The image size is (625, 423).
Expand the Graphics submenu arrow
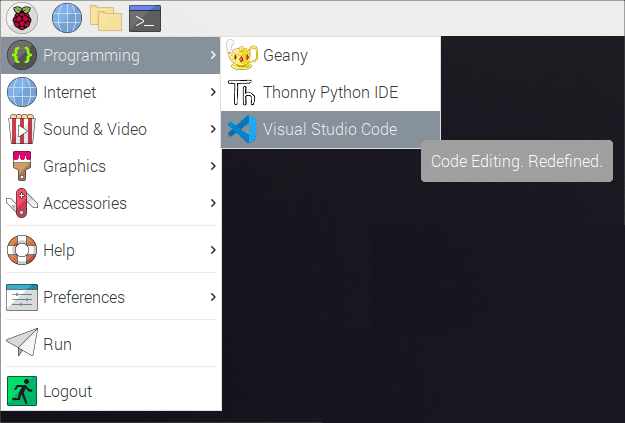pos(213,166)
